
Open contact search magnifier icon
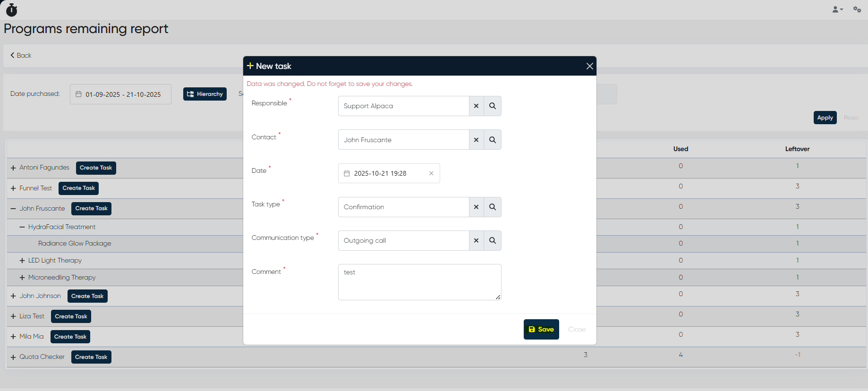click(x=492, y=140)
